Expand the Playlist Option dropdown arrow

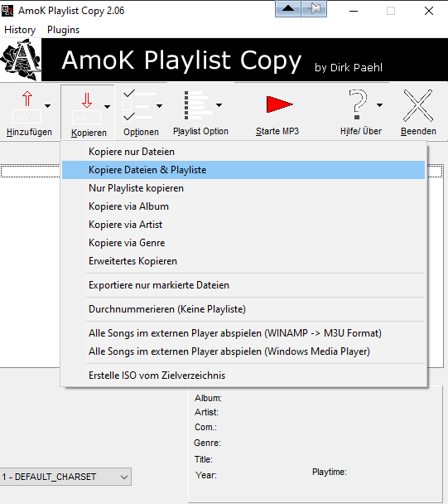pos(219,105)
